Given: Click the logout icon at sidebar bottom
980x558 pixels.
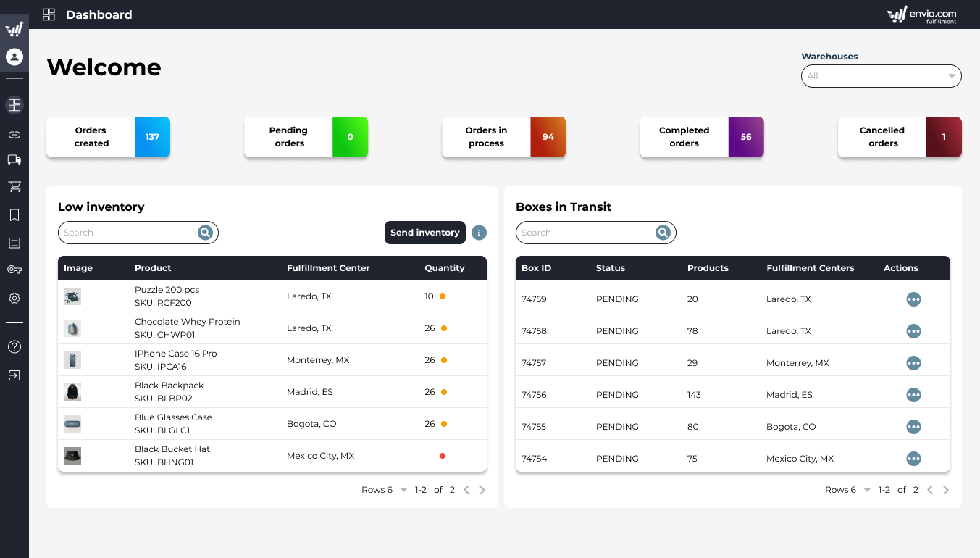Looking at the screenshot, I should [x=14, y=375].
